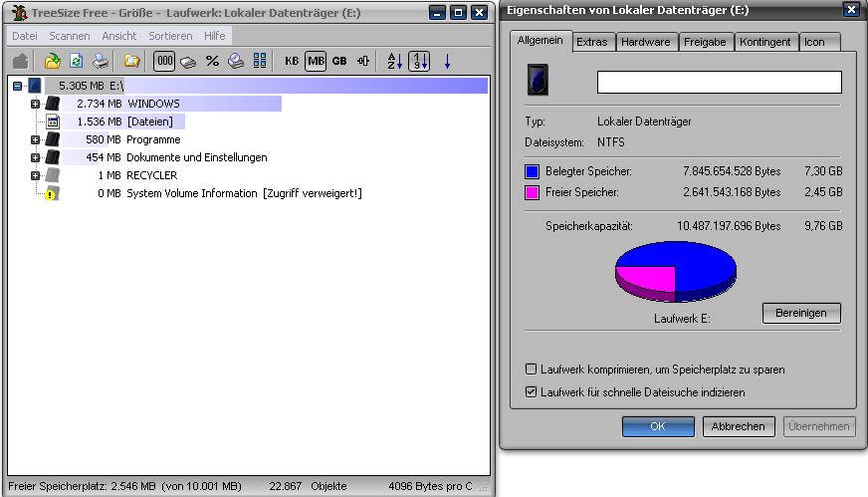Open the Datei menu
The width and height of the screenshot is (868, 497).
coord(25,36)
